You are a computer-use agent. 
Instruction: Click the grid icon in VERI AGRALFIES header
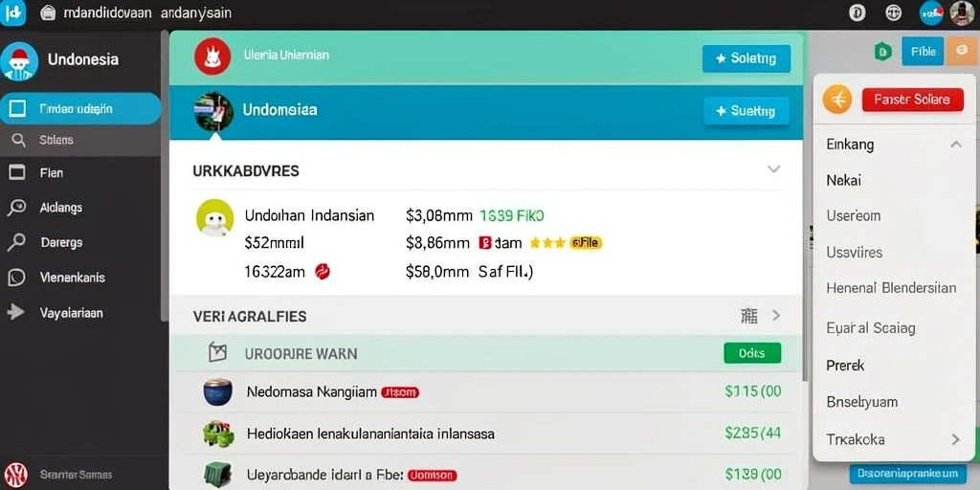click(748, 316)
